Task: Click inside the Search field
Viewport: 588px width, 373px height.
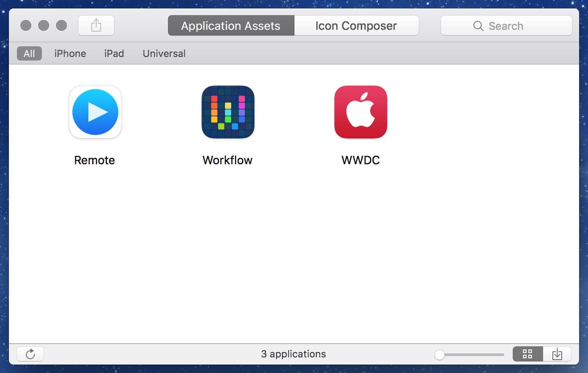Action: pos(517,26)
